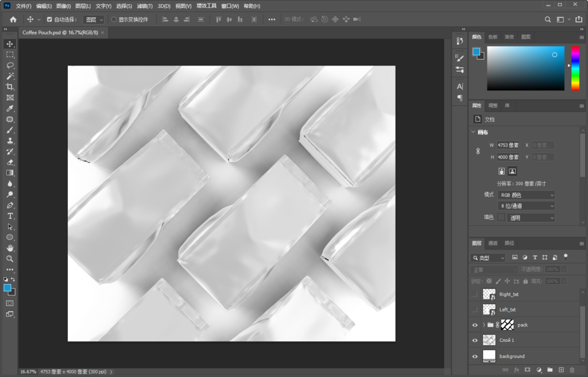Select the Hand tool
The image size is (588, 377).
tap(10, 248)
